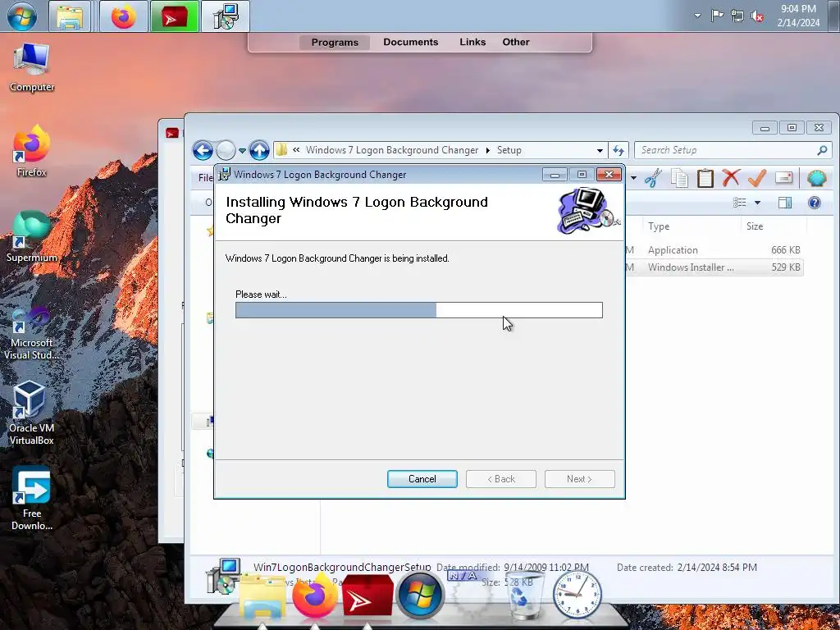Click Windows 7 Logon Background Changer breadcrumb
840x630 pixels.
coord(391,151)
